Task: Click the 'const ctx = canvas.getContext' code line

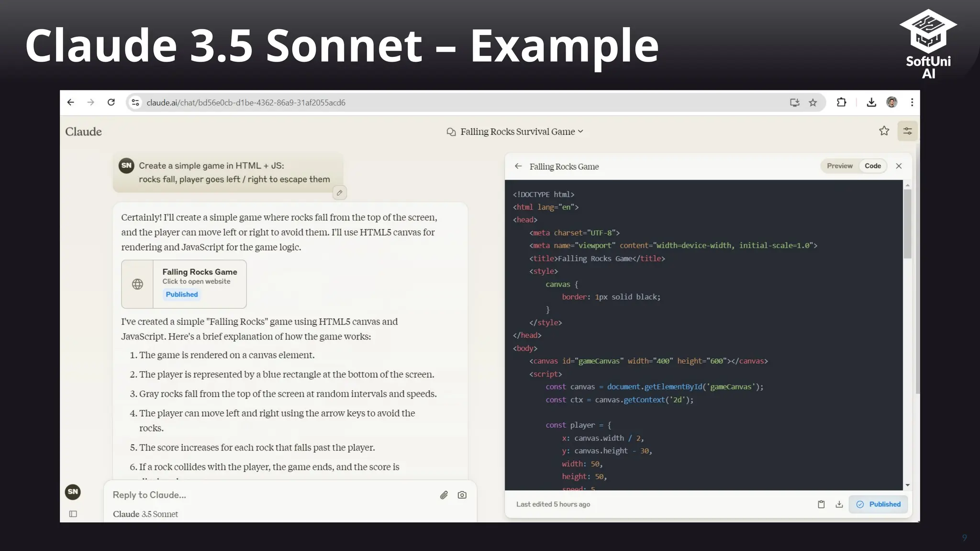Action: (619, 399)
